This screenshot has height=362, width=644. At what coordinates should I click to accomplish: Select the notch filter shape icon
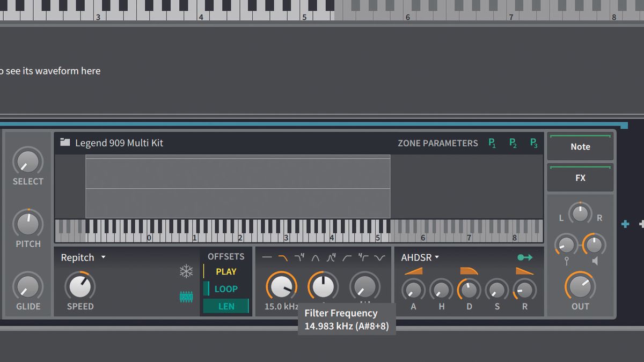[x=379, y=257]
